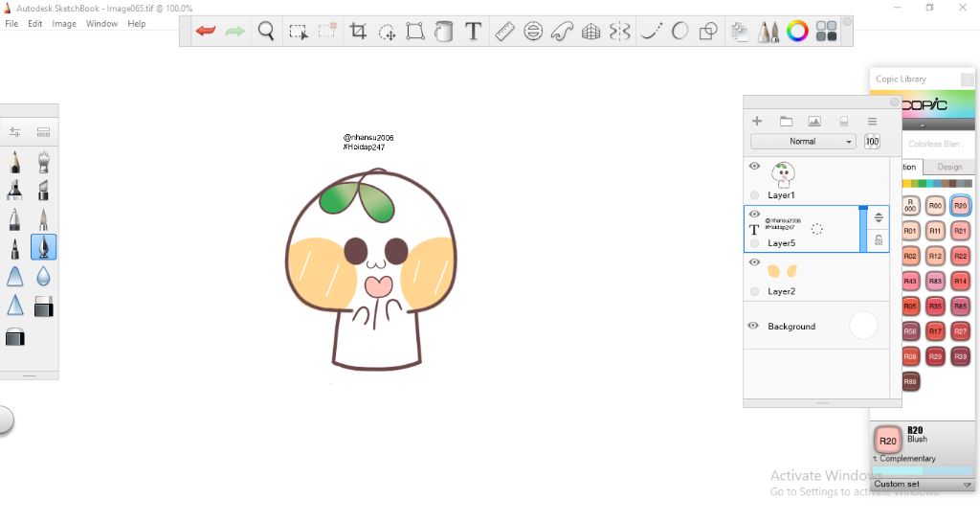The image size is (980, 522).
Task: Toggle Layer1 lock circle
Action: 754,195
